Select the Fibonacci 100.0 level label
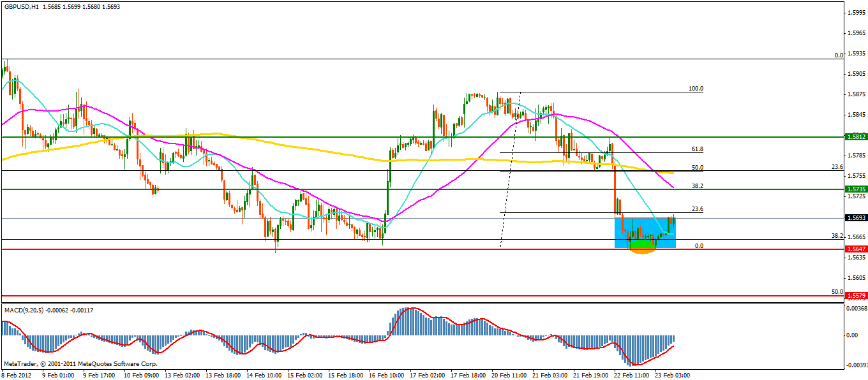This screenshot has width=868, height=380. pyautogui.click(x=695, y=89)
